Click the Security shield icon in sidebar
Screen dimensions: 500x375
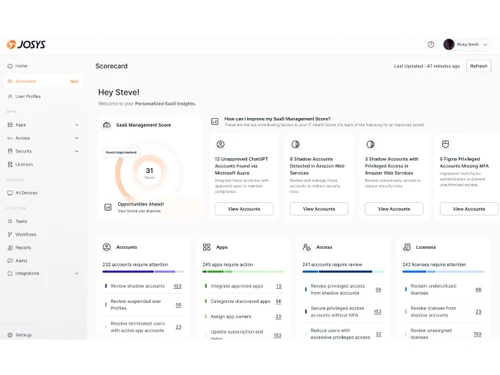(10, 151)
